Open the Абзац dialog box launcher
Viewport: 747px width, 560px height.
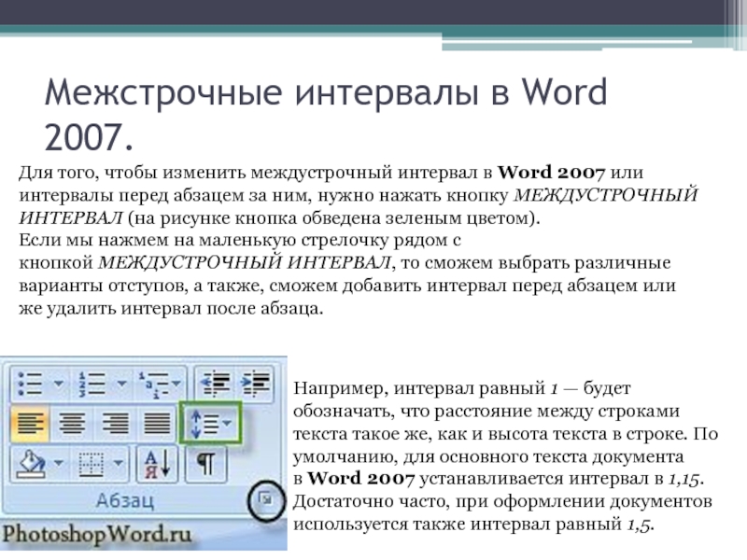266,499
